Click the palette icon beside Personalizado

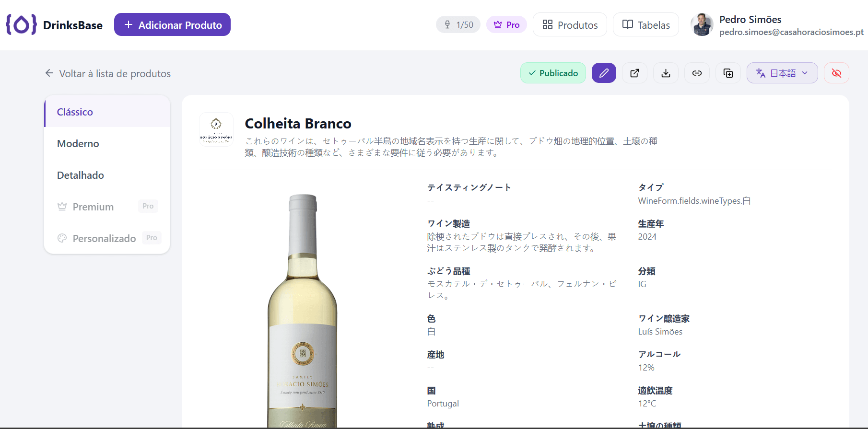(62, 238)
